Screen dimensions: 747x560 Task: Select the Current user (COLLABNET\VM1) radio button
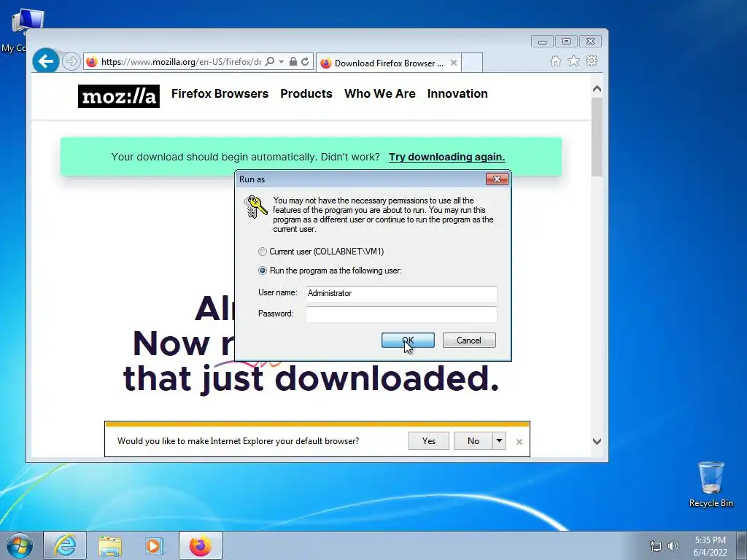[x=263, y=252]
